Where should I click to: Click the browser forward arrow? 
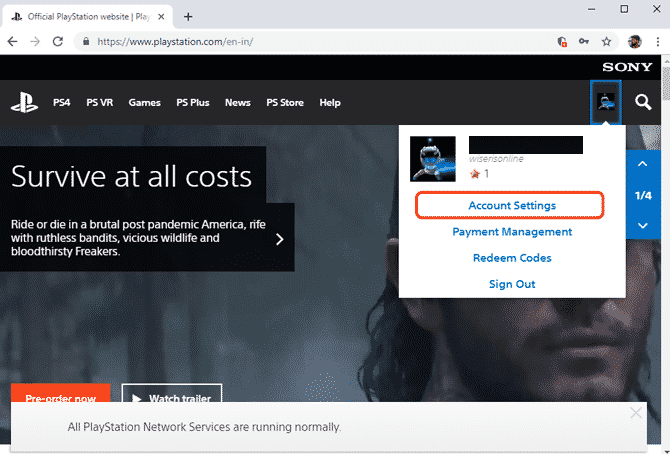pyautogui.click(x=35, y=41)
